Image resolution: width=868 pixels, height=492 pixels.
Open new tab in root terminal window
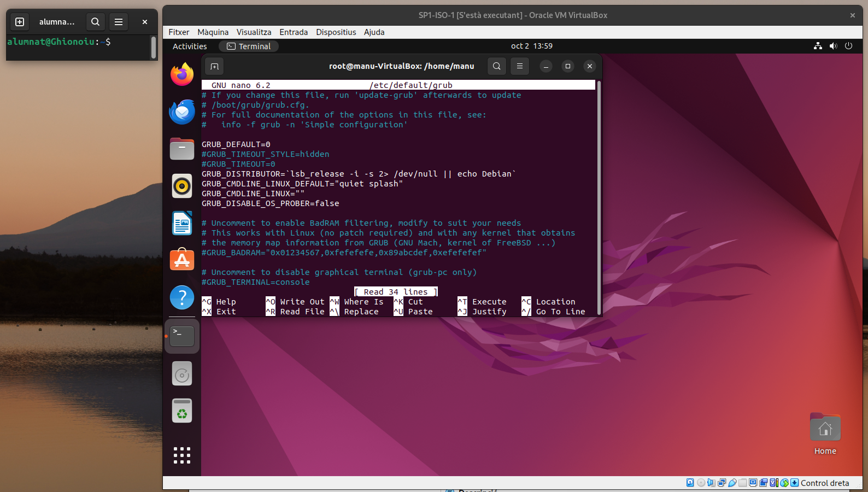tap(214, 66)
